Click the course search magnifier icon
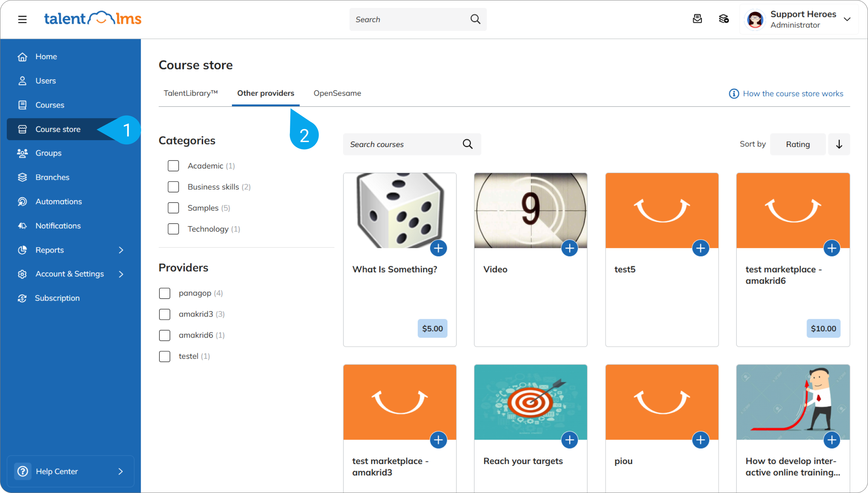This screenshot has height=493, width=868. click(x=468, y=144)
